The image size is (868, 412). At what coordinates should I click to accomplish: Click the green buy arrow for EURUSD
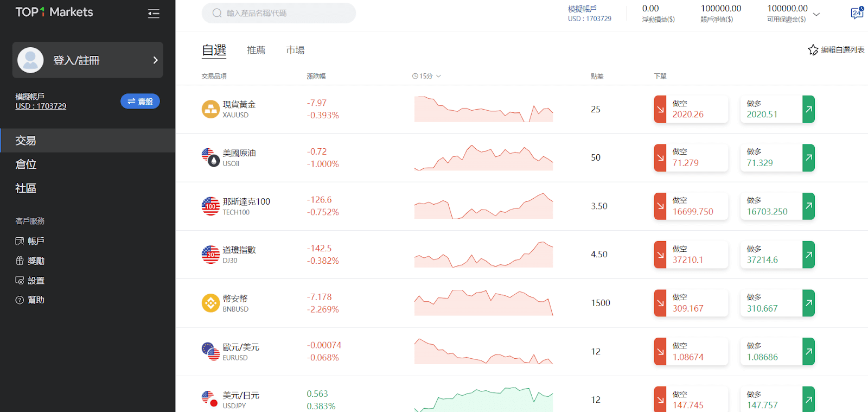(x=808, y=352)
